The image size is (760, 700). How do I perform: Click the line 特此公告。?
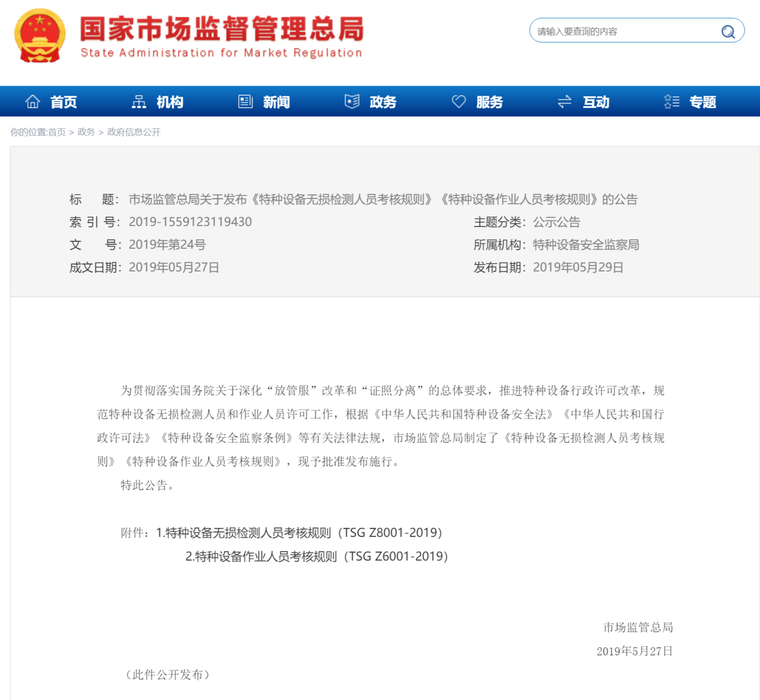147,485
